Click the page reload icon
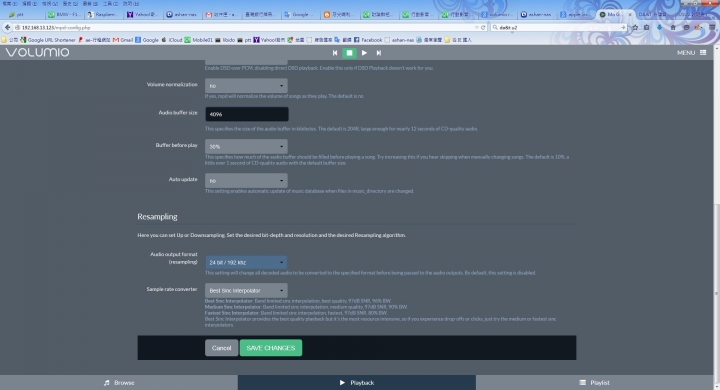The height and width of the screenshot is (390, 720). (483, 28)
